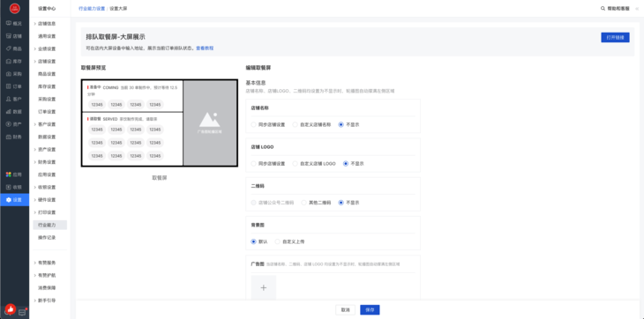Open 店铺 store icon in dark sidebar
Screen dimensions: 644x319
[x=9, y=36]
